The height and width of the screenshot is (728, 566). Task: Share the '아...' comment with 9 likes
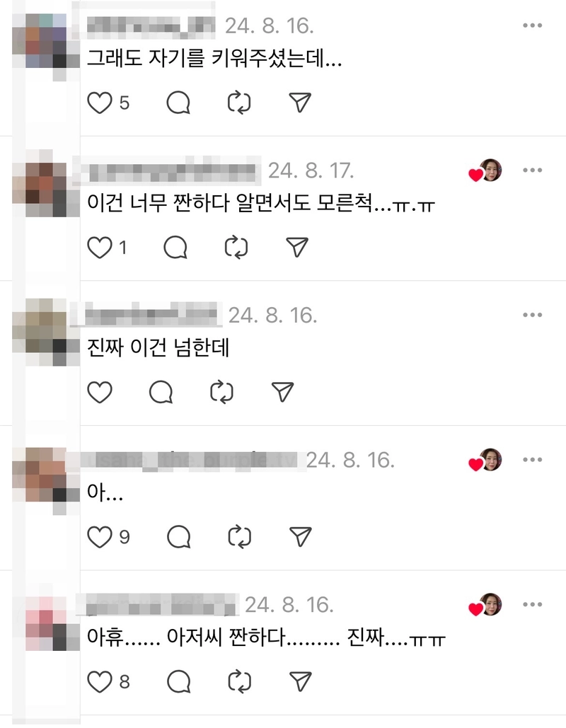tap(301, 537)
